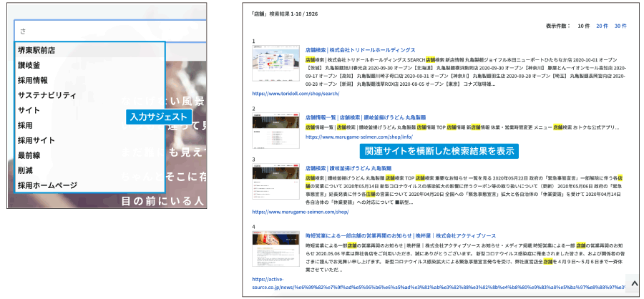Open URL toridoll.com/shop/search/
Screen dimensions: 644x299
coord(296,94)
